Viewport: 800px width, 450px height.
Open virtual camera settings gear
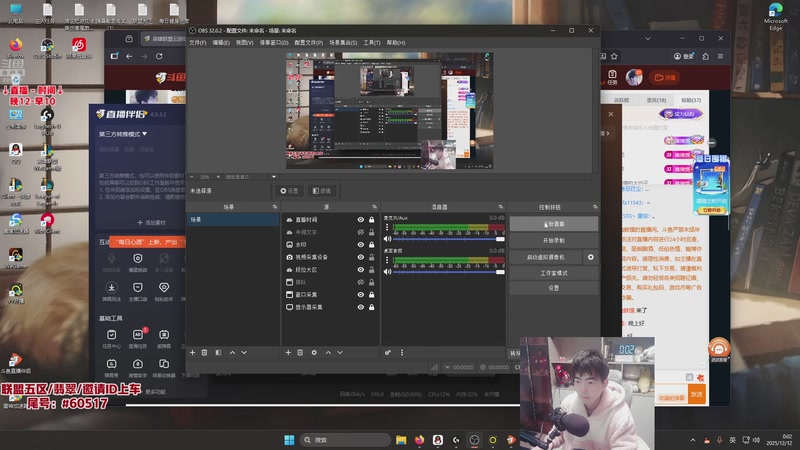pyautogui.click(x=591, y=257)
